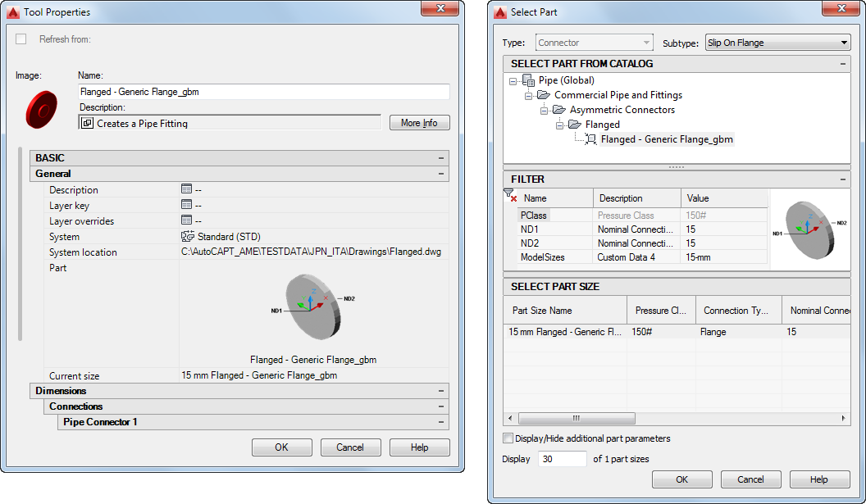The height and width of the screenshot is (504, 866).
Task: Open the Description row property icon
Action: tap(187, 188)
